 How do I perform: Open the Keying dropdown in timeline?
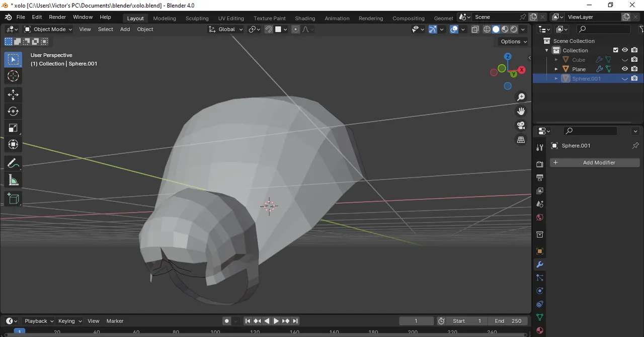[x=70, y=321]
